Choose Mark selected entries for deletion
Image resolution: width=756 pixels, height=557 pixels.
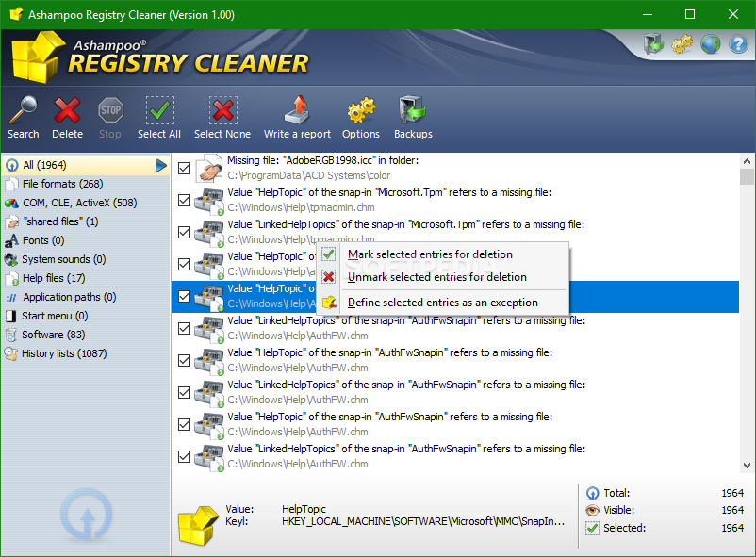pos(443,254)
